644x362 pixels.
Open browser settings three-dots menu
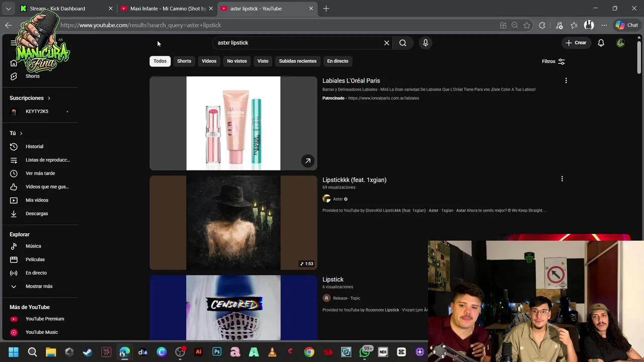[604, 25]
